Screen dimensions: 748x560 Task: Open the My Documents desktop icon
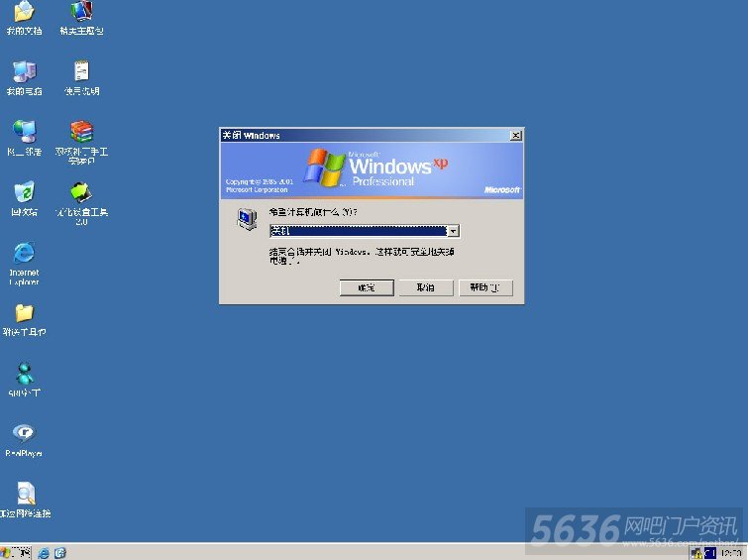[24, 18]
